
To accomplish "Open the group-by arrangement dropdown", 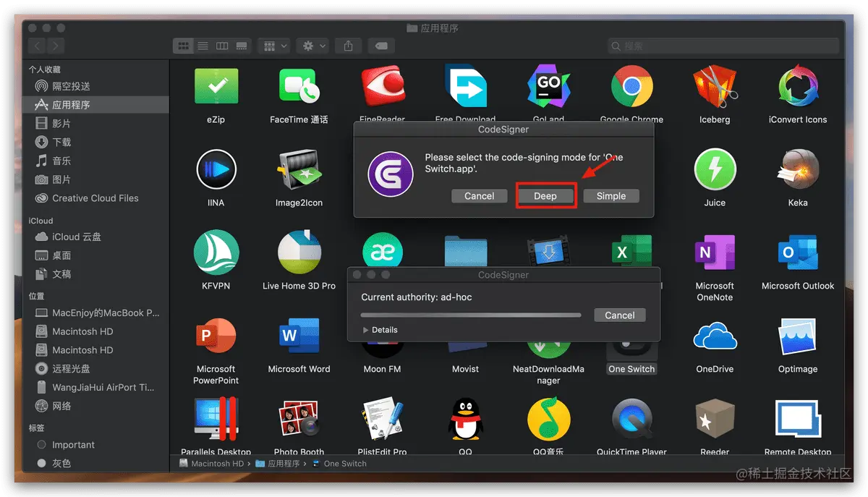I will point(275,46).
